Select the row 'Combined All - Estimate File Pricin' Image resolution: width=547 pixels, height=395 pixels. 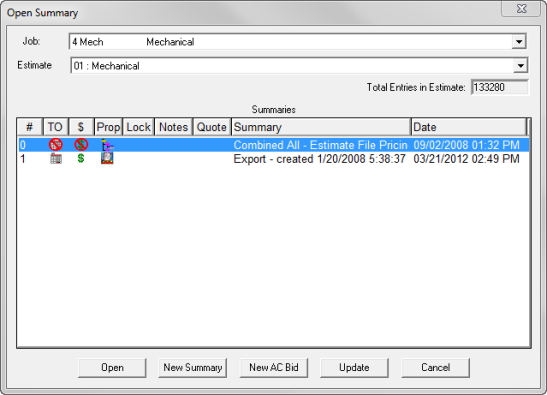coord(274,145)
